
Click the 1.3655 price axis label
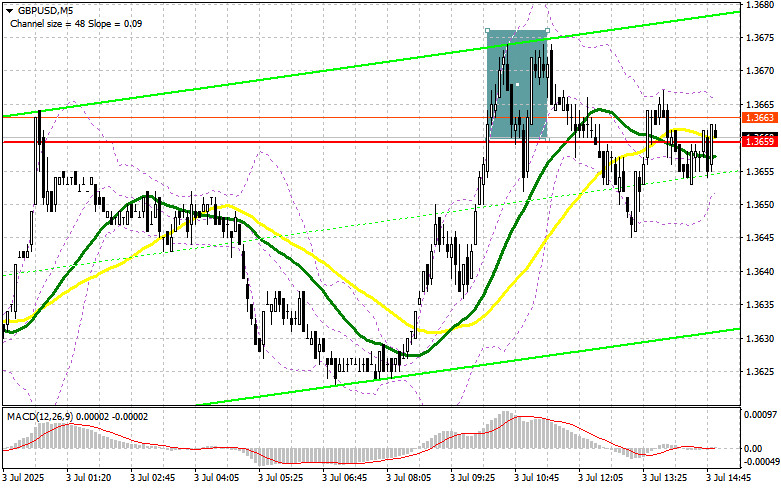click(760, 172)
